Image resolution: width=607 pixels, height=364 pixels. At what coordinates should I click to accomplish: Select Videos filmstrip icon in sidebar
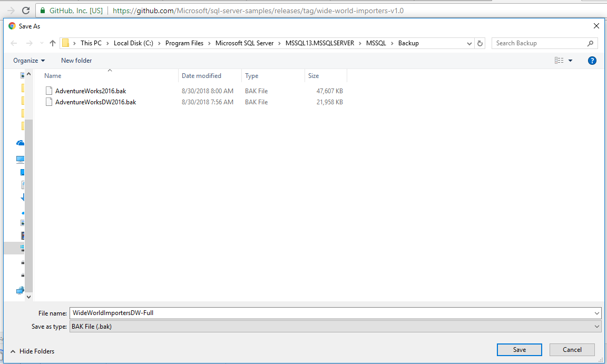point(23,235)
